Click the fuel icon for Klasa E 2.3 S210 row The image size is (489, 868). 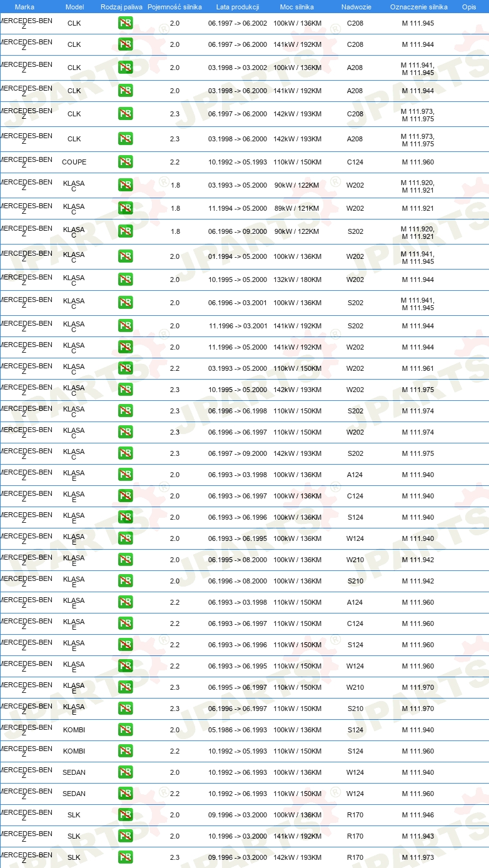tap(125, 709)
